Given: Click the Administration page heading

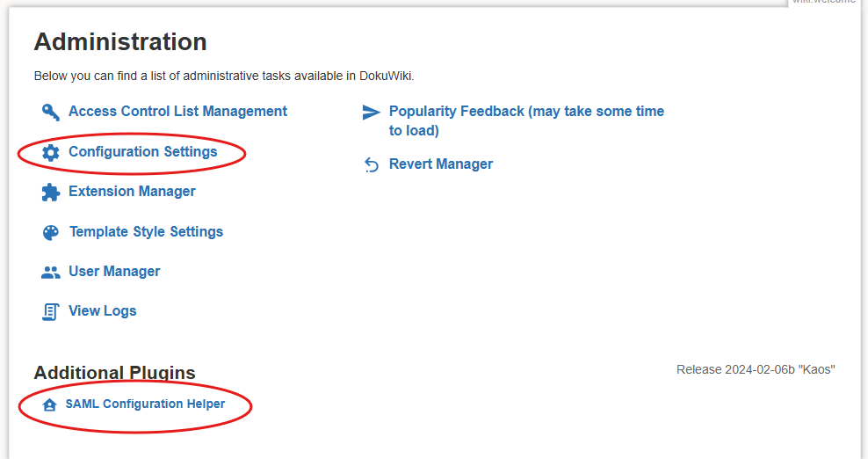Looking at the screenshot, I should coord(120,41).
